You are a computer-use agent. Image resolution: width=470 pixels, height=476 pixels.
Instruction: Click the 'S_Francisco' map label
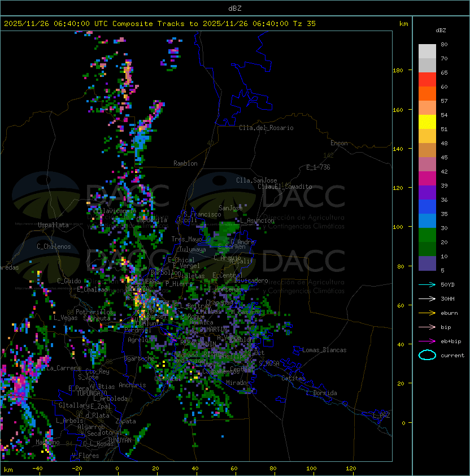click(202, 214)
